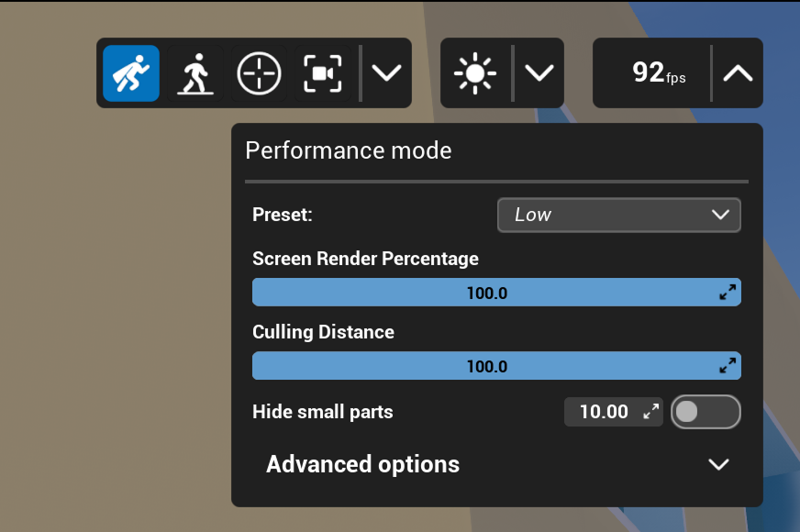The height and width of the screenshot is (532, 800).
Task: Switch to walk navigation mode icon
Action: 194,72
